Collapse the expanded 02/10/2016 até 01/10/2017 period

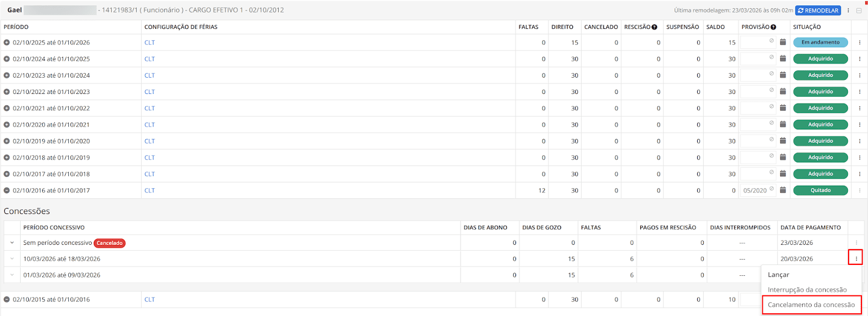(x=7, y=191)
